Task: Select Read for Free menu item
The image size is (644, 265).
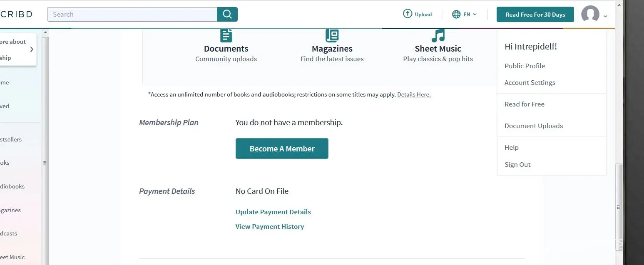Action: point(525,104)
